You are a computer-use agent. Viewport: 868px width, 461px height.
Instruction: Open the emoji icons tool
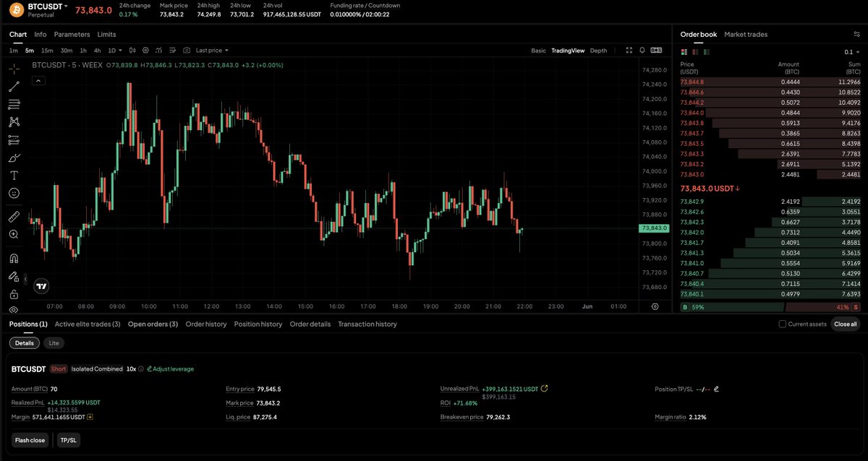14,194
